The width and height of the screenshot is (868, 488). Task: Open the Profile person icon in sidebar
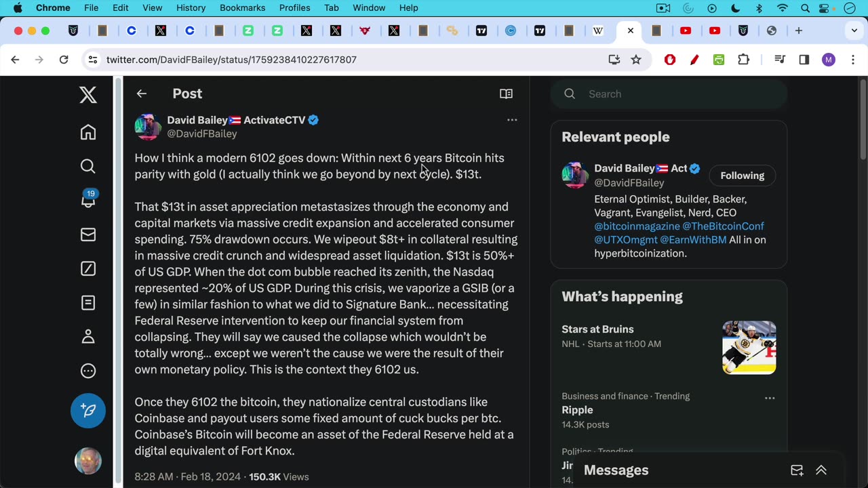[88, 337]
